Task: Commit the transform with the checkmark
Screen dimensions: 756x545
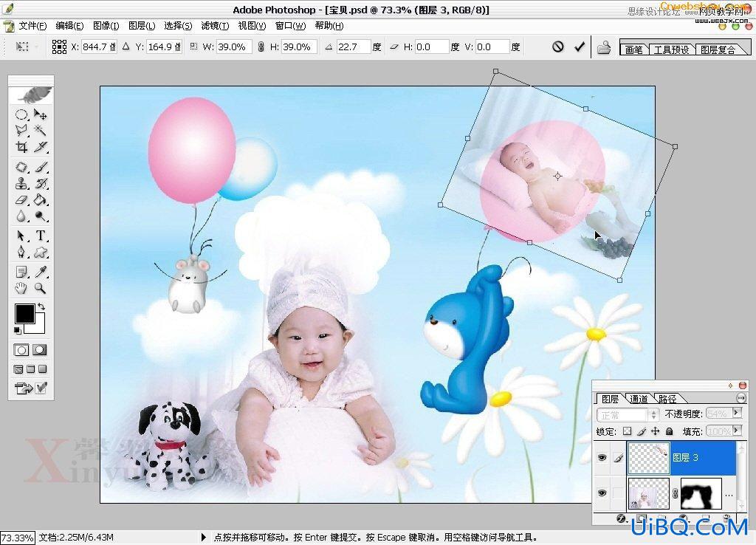Action: (580, 47)
